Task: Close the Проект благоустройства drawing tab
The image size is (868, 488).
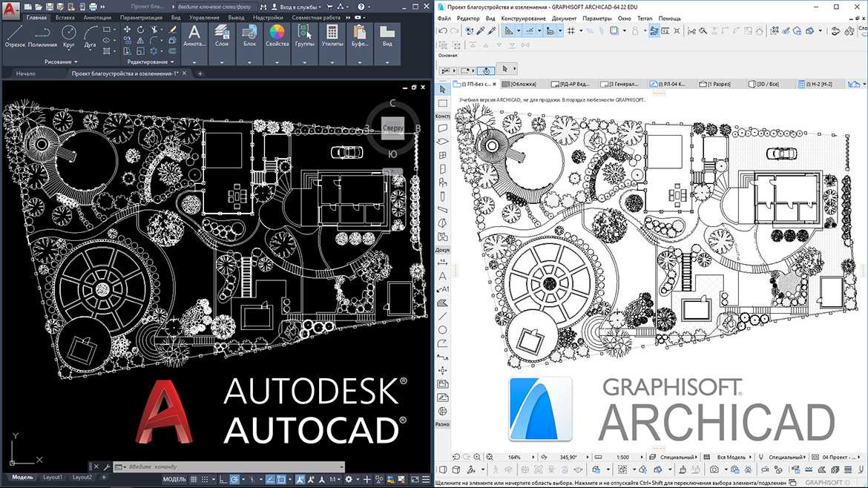Action: coord(184,73)
